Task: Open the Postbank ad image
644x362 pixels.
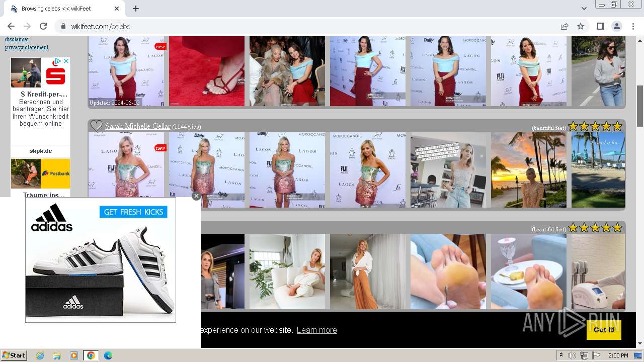Action: [40, 173]
